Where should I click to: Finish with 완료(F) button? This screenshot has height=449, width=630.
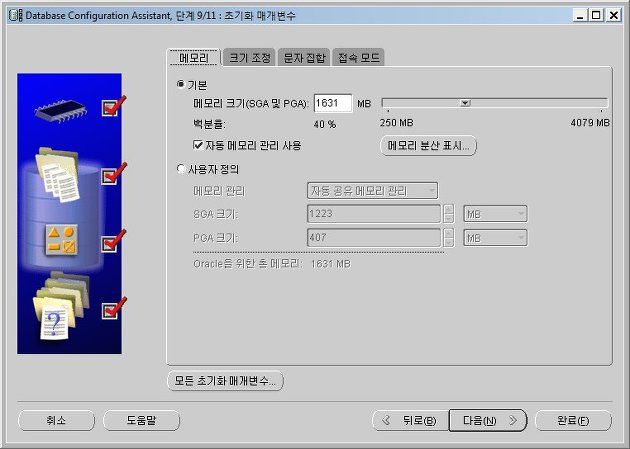click(x=573, y=420)
